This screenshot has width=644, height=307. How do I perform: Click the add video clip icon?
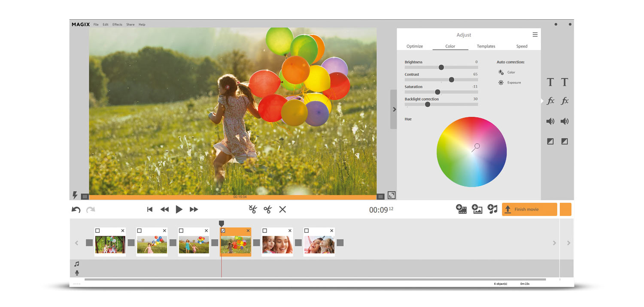point(462,209)
